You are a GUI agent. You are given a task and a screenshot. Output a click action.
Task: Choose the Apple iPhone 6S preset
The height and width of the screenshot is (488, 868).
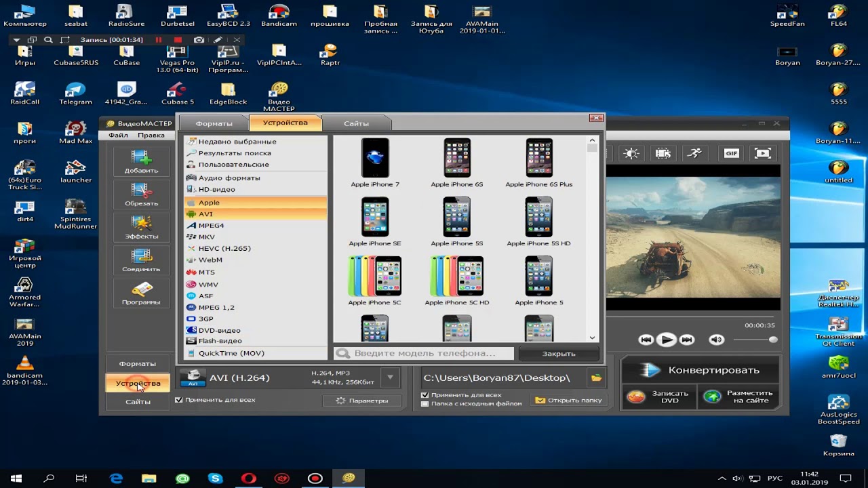coord(457,163)
